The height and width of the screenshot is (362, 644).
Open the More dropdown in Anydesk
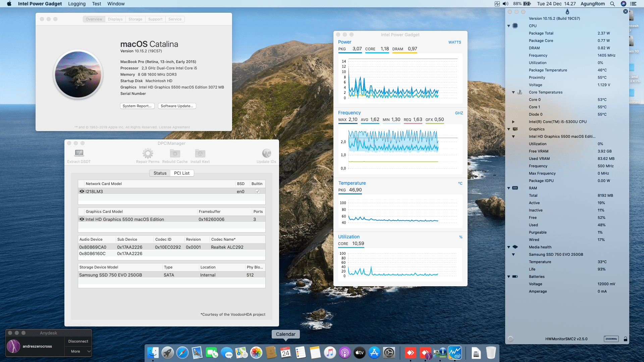click(78, 351)
